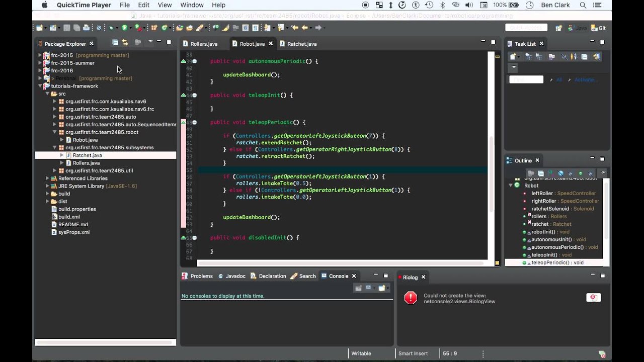Viewport: 644px width, 362px height.
Task: Collapse the Robot class in Outline
Action: pyautogui.click(x=511, y=186)
